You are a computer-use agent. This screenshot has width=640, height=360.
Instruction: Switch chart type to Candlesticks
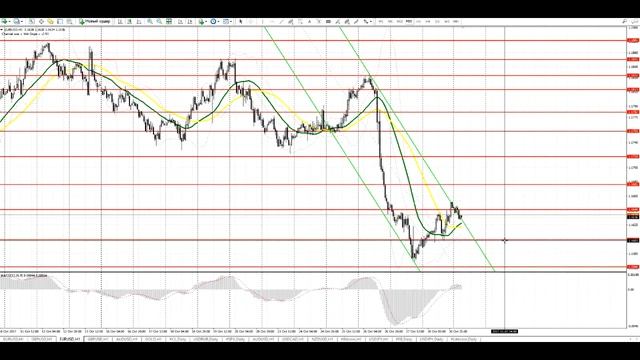[x=129, y=21]
